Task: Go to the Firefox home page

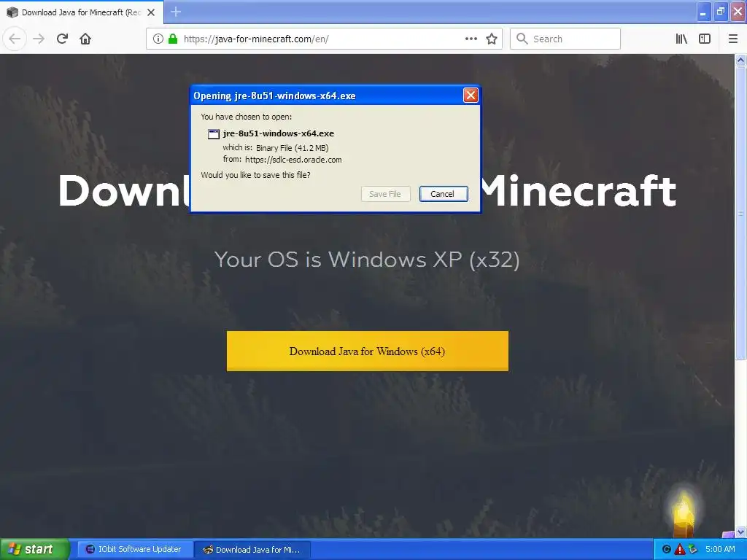Action: point(85,39)
